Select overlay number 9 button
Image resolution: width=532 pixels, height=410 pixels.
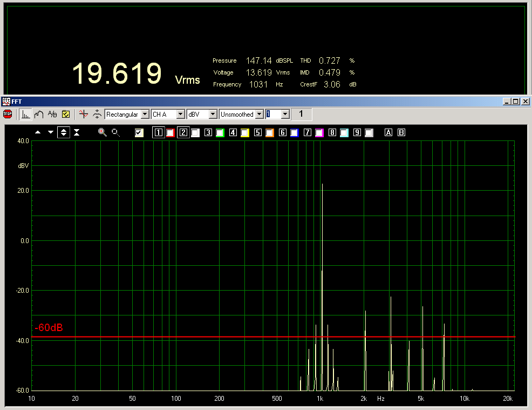pos(357,132)
